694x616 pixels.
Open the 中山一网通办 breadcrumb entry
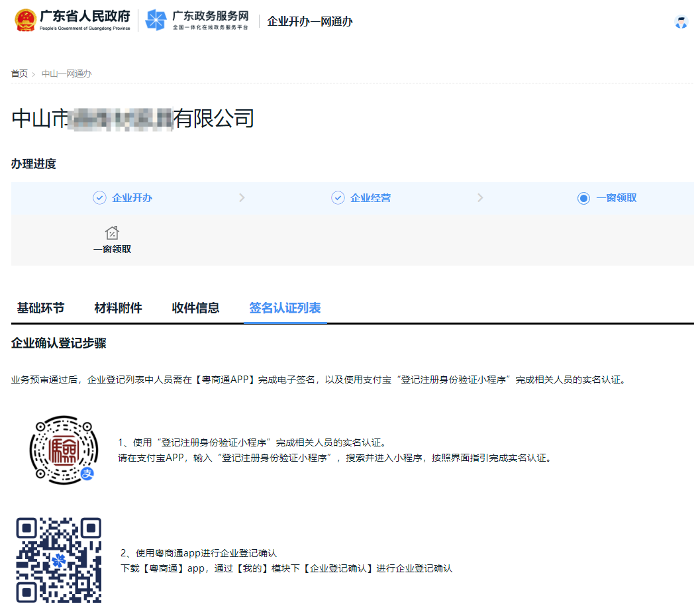[65, 74]
